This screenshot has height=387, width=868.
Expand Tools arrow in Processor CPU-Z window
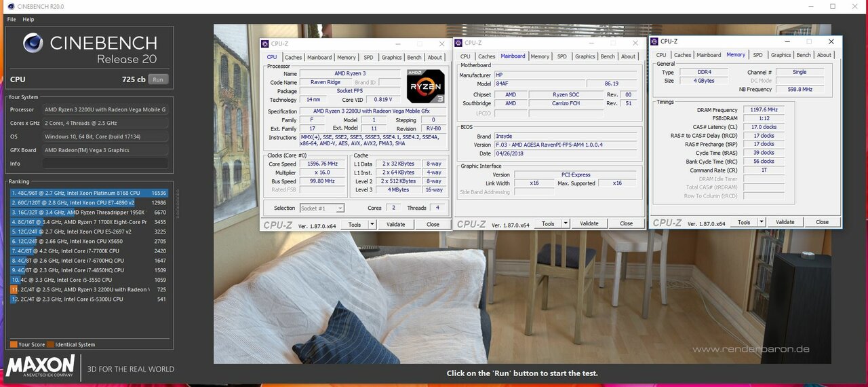[x=372, y=224]
